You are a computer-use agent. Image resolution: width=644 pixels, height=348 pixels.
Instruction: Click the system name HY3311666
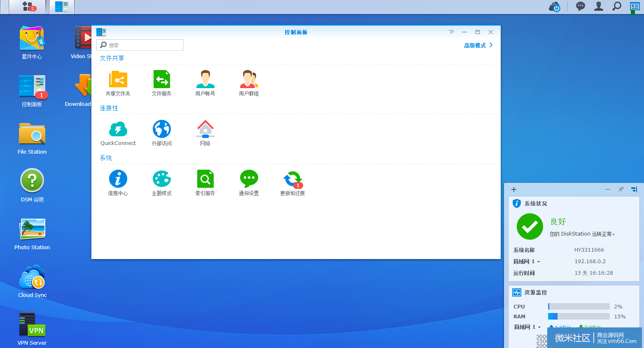click(x=589, y=250)
